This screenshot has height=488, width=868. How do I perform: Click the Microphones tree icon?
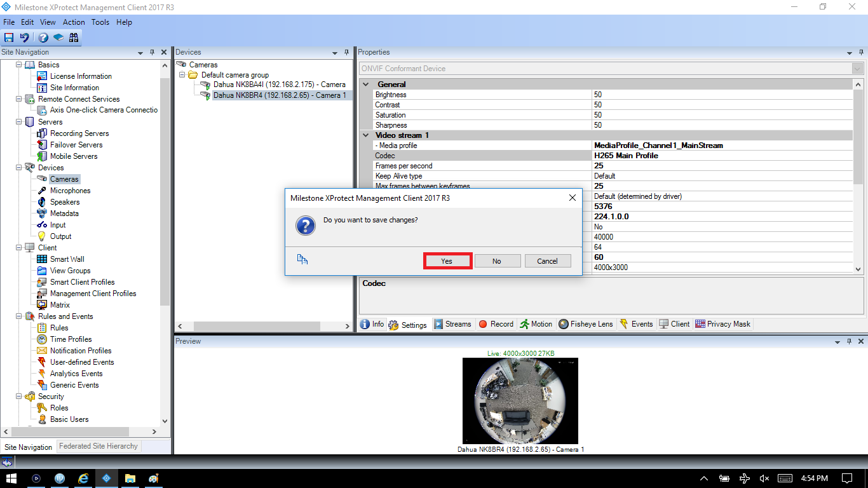42,191
